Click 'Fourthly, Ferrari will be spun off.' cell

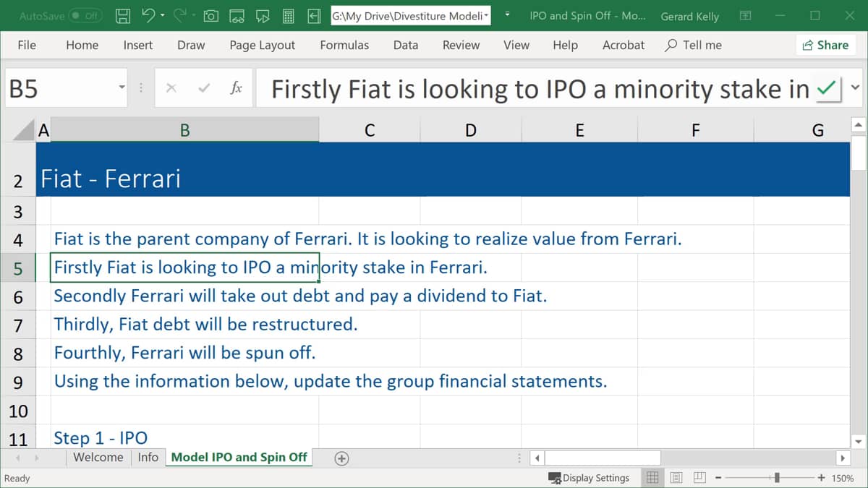point(184,353)
